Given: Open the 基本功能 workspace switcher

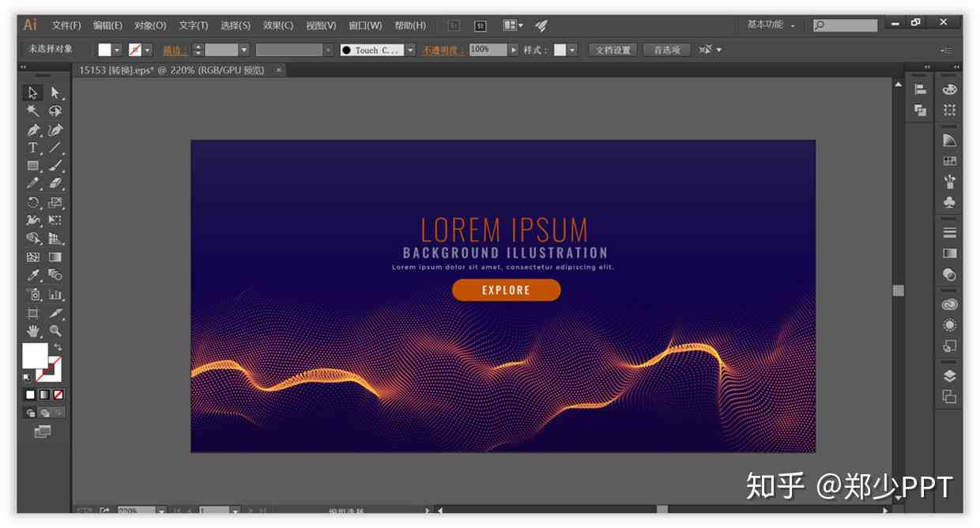Looking at the screenshot, I should pos(771,25).
